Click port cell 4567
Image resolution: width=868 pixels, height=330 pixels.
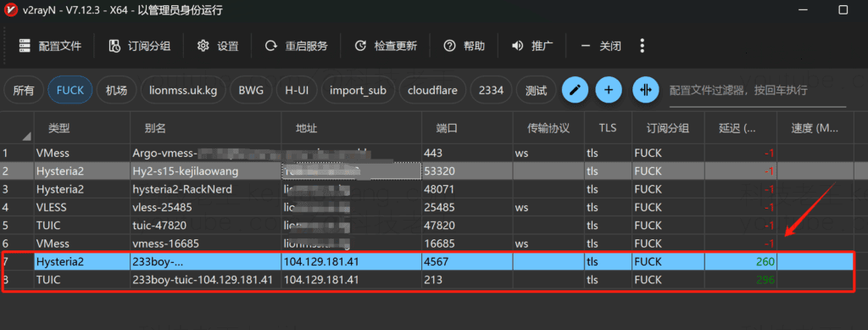click(467, 261)
